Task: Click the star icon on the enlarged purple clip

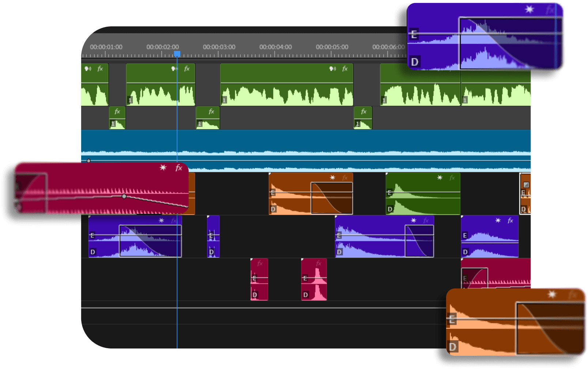Action: coord(529,10)
